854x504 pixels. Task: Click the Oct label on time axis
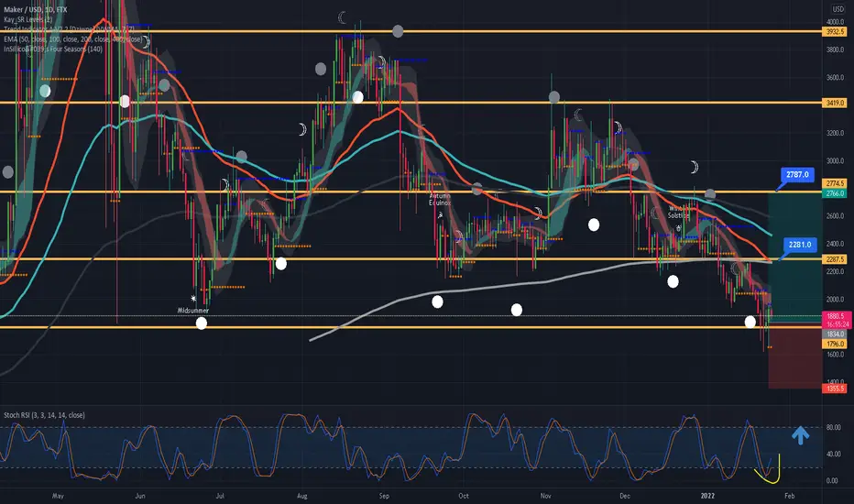464,496
